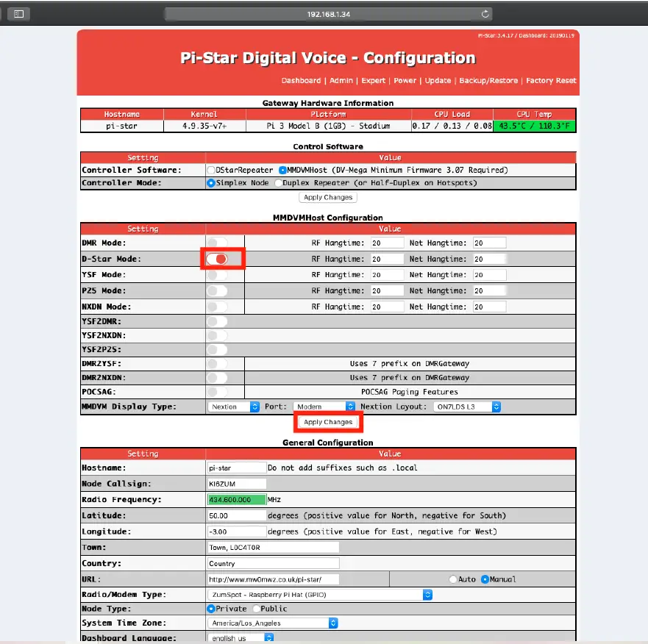Click the CPU Temp value cell
The height and width of the screenshot is (644, 648).
click(x=534, y=126)
